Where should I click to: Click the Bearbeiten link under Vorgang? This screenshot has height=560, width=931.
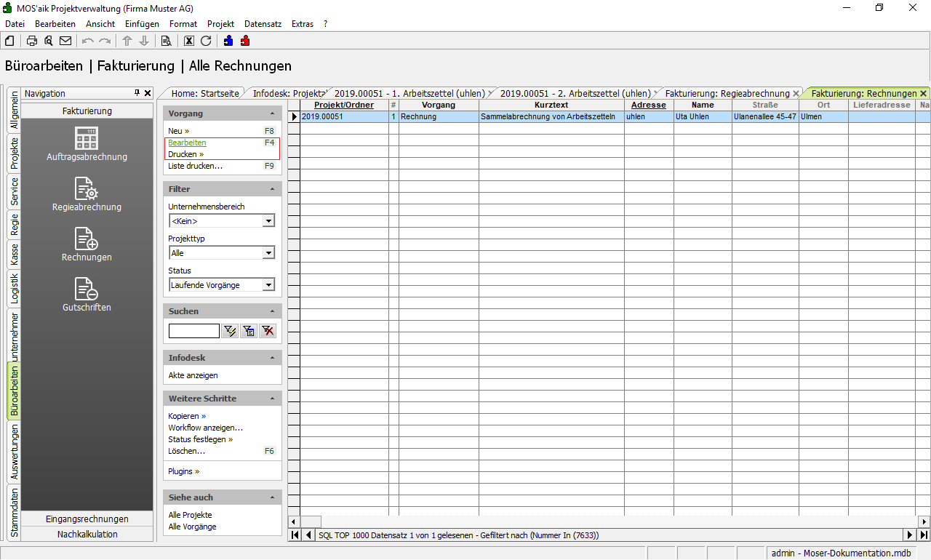click(x=187, y=143)
